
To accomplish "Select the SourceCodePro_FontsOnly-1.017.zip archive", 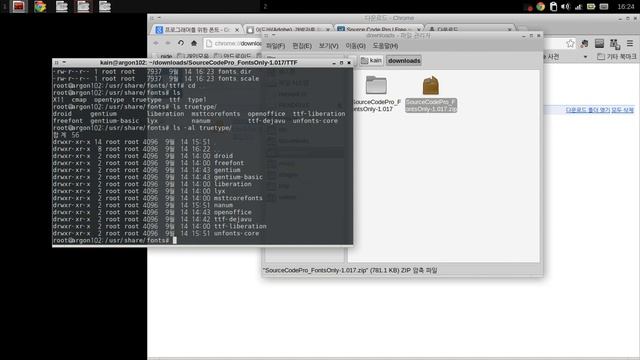I will point(431,94).
